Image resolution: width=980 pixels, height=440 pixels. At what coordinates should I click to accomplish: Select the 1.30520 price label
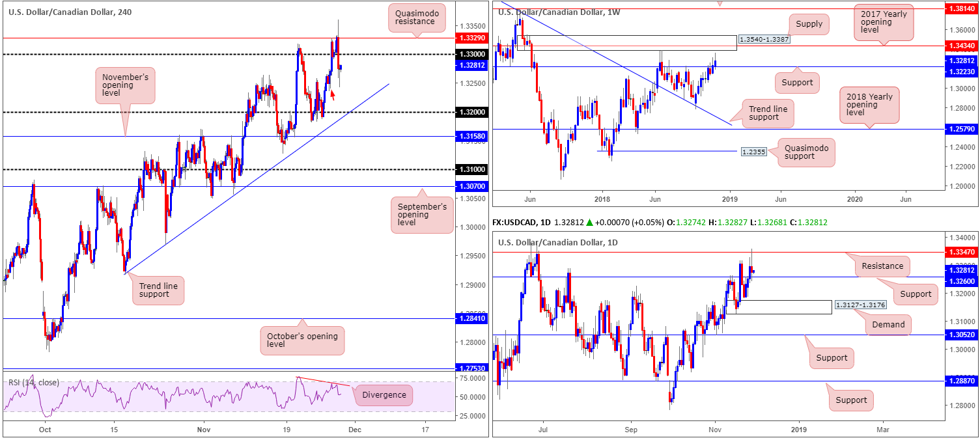[962, 335]
